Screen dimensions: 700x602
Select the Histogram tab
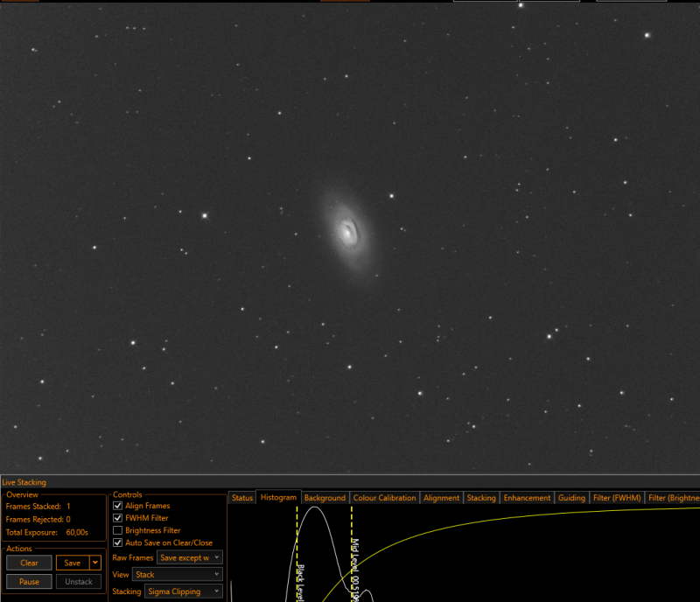pyautogui.click(x=278, y=497)
